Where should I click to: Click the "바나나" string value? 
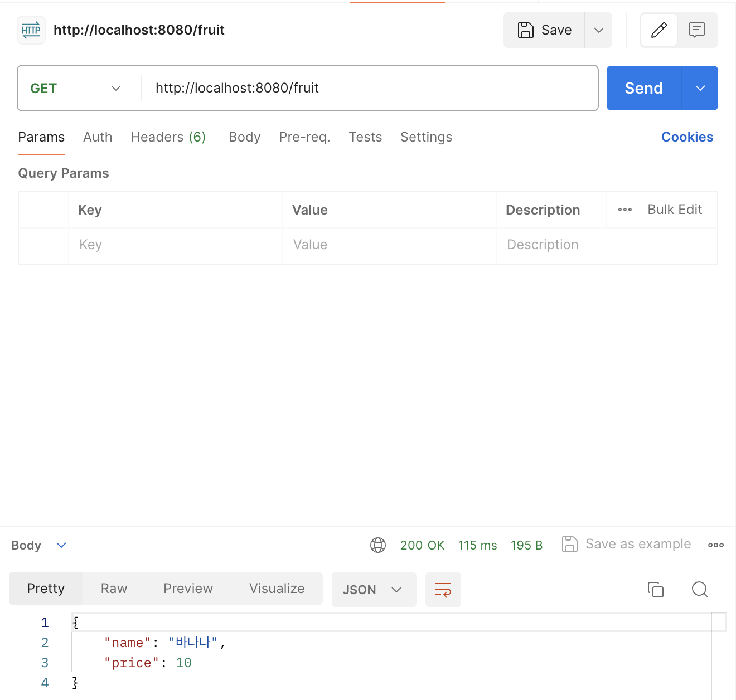[193, 643]
